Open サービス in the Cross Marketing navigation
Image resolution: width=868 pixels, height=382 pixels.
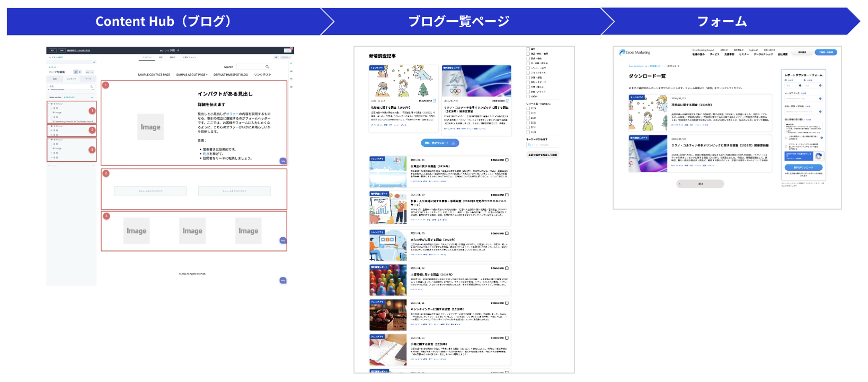click(714, 54)
